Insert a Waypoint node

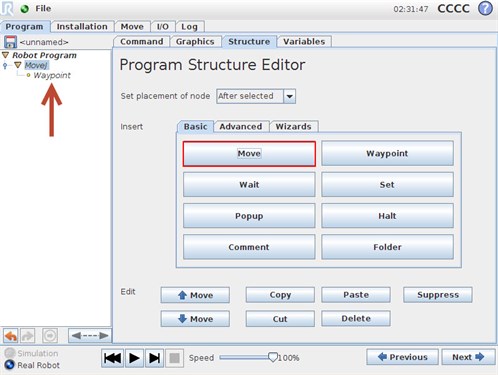pyautogui.click(x=387, y=153)
